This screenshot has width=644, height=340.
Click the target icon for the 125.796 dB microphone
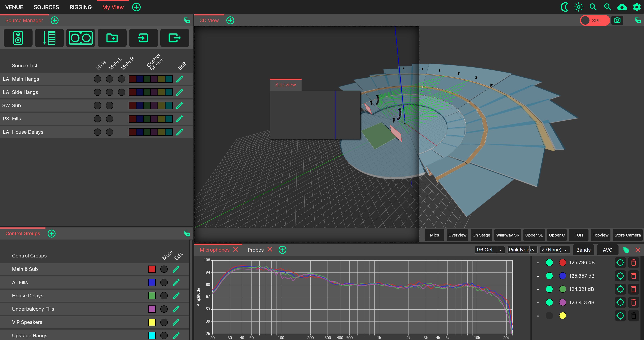[620, 263]
